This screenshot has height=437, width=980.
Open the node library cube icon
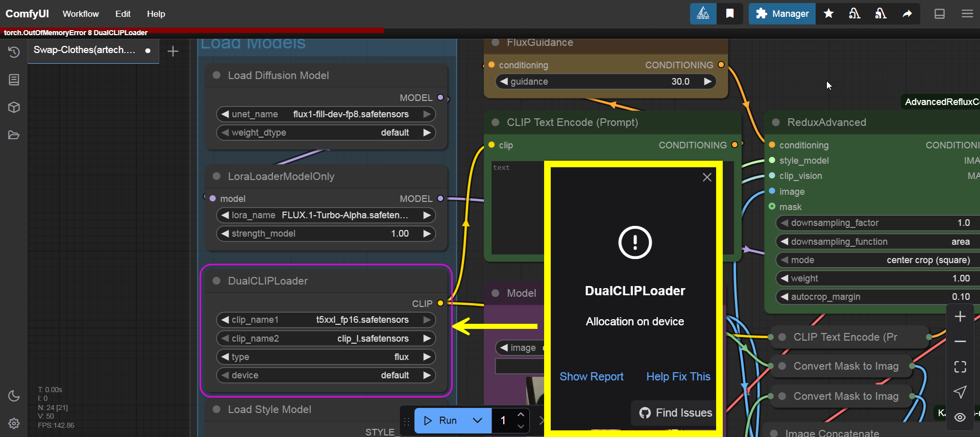[14, 107]
